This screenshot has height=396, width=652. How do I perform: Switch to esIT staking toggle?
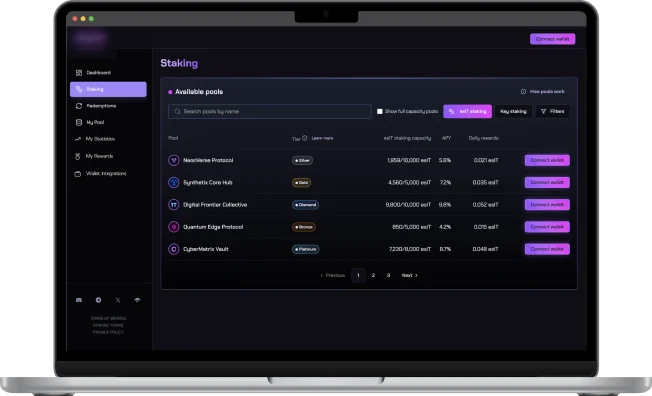(x=467, y=111)
